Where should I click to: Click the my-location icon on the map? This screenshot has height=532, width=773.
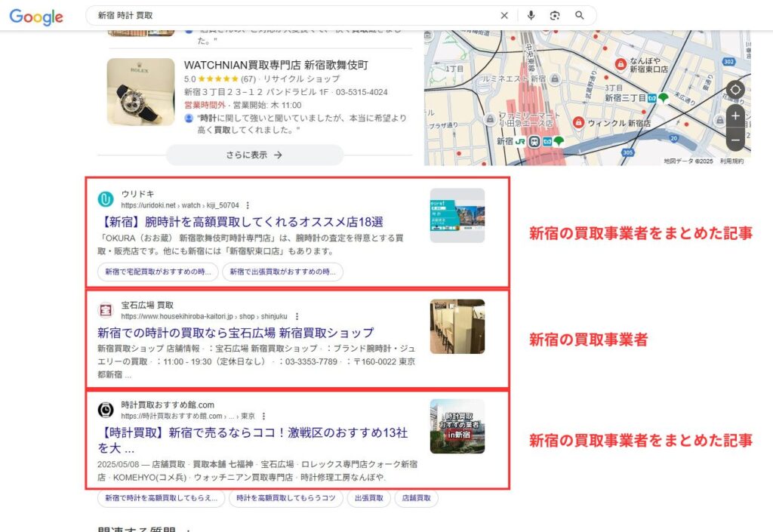point(735,89)
